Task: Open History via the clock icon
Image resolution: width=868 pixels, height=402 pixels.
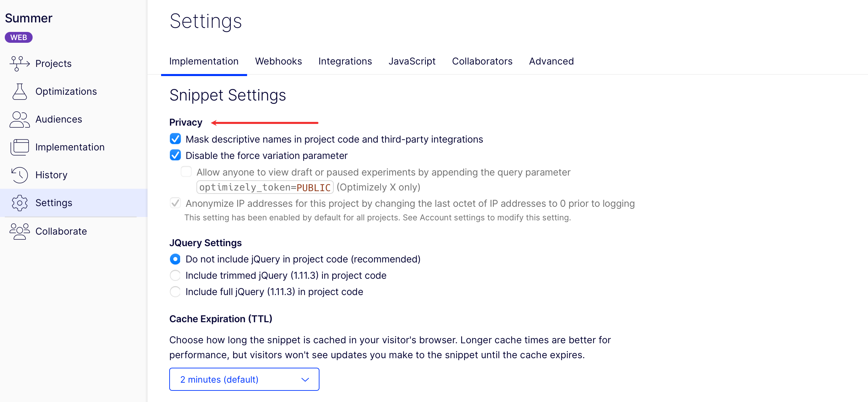Action: pyautogui.click(x=19, y=175)
